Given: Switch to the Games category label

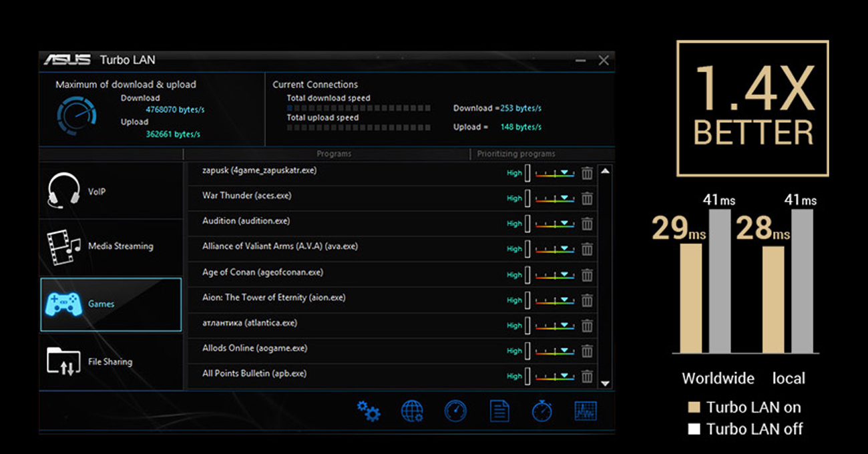Looking at the screenshot, I should 101,304.
